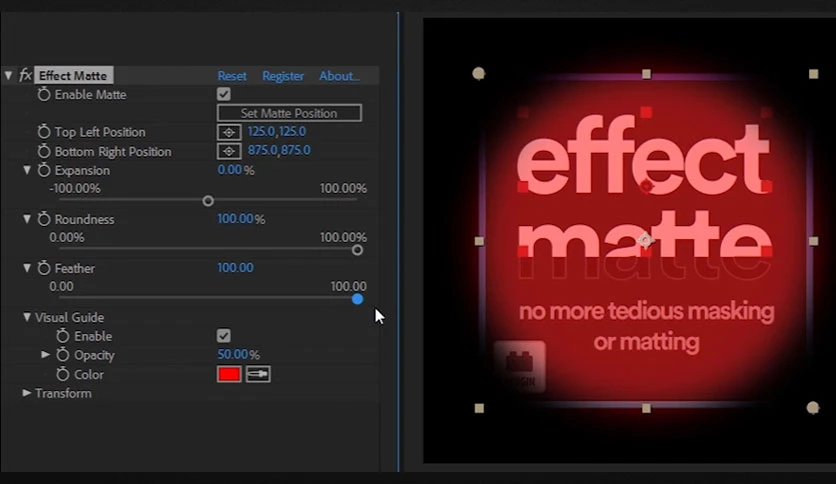
Task: Collapse the Feather property
Action: (x=27, y=268)
